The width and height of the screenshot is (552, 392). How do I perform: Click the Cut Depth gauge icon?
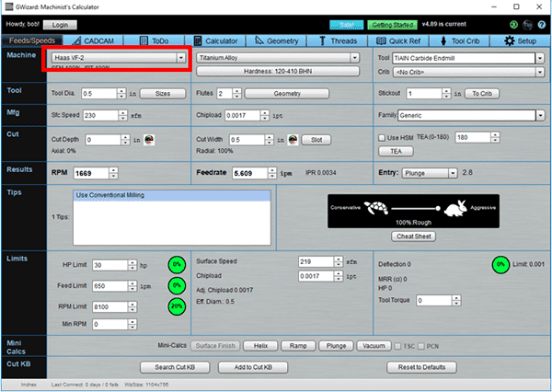[149, 140]
